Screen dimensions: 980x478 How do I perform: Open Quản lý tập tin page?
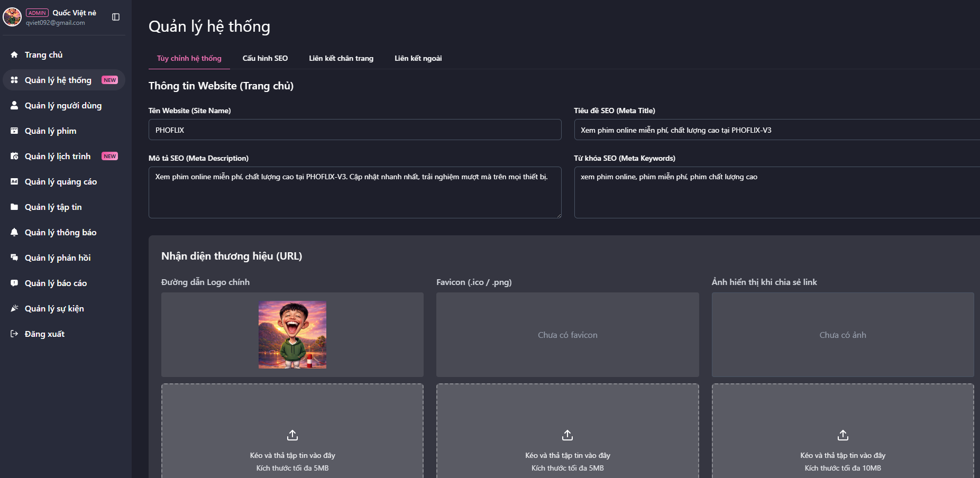64,207
